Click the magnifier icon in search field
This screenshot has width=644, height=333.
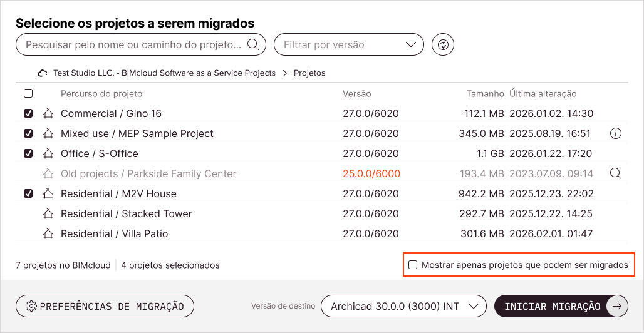(252, 44)
